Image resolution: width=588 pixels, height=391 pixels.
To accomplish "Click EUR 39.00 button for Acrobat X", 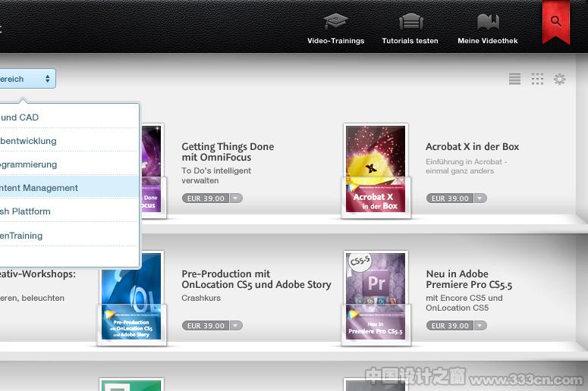I will (450, 198).
